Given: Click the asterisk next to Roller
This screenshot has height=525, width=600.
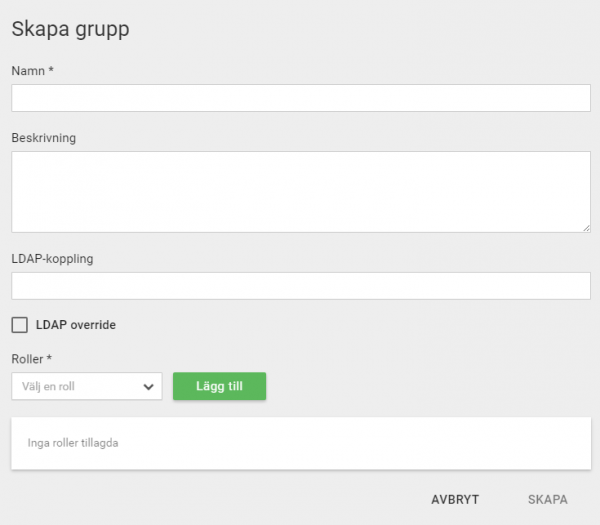Looking at the screenshot, I should [x=49, y=357].
